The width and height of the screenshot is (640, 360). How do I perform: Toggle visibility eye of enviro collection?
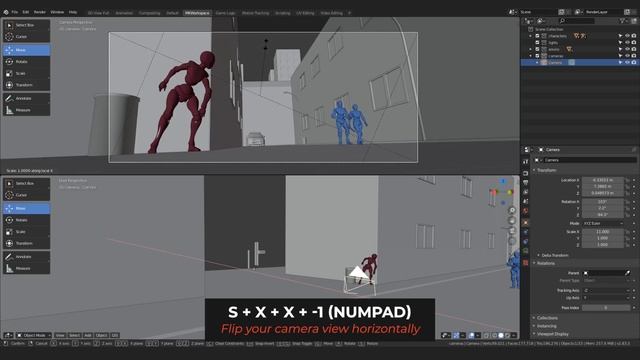click(627, 49)
